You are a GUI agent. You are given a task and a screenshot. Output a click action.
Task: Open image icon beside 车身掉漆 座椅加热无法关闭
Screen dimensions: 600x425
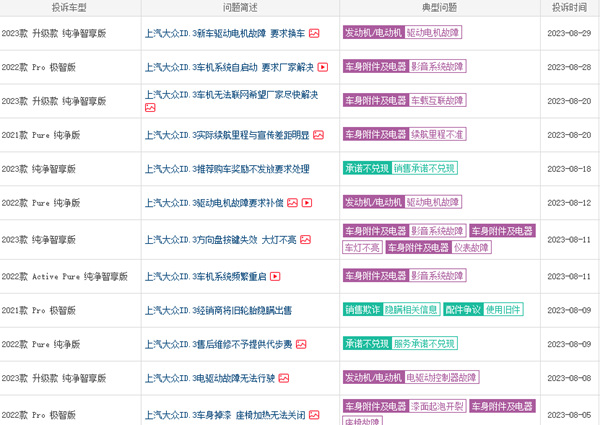click(314, 415)
